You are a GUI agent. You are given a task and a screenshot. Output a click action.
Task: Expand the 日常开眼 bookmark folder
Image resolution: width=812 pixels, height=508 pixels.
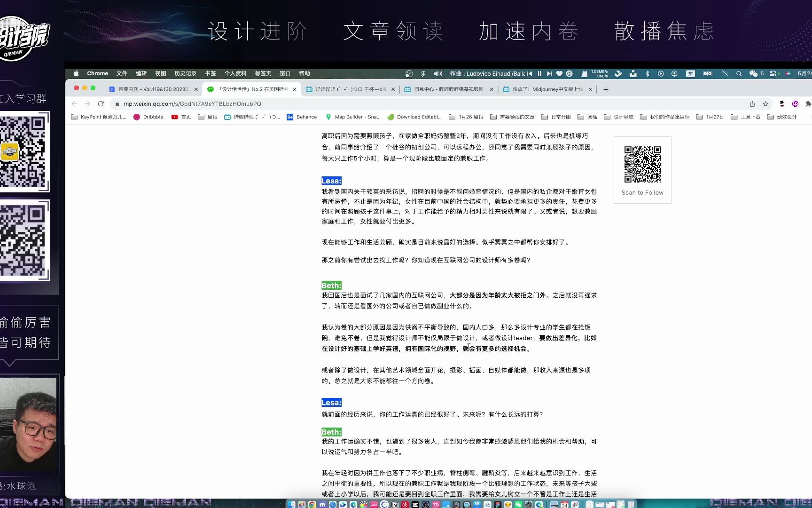(556, 117)
